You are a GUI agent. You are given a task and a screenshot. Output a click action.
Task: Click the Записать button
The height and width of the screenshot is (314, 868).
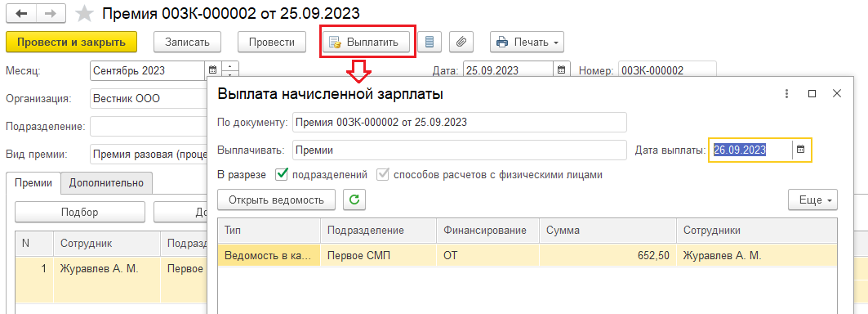point(187,43)
